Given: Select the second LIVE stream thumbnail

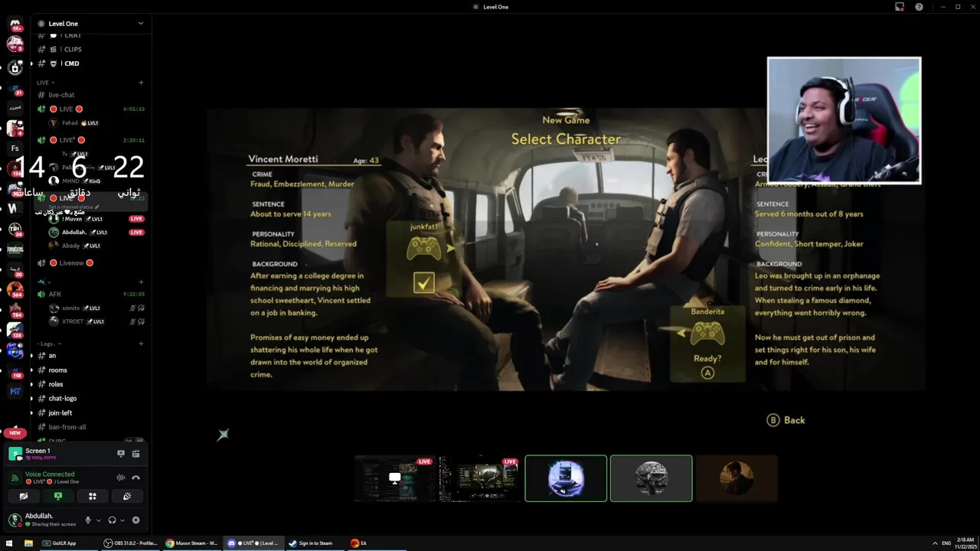Looking at the screenshot, I should (481, 478).
